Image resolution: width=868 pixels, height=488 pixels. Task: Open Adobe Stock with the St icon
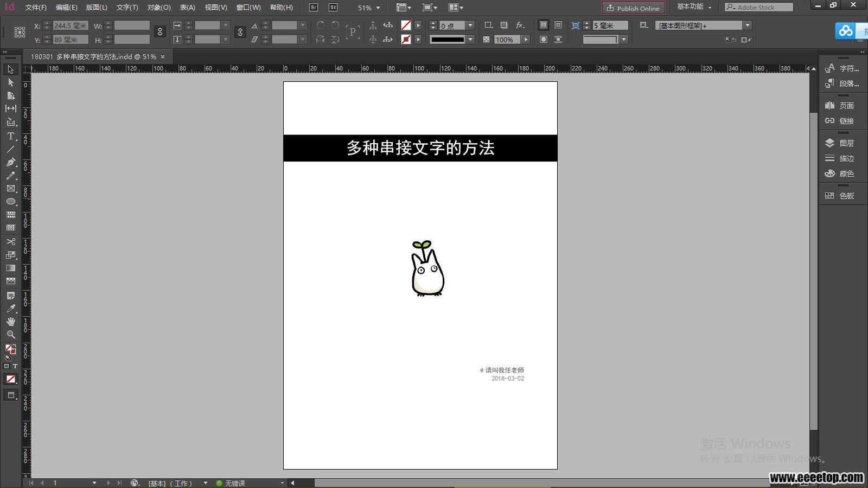click(333, 8)
